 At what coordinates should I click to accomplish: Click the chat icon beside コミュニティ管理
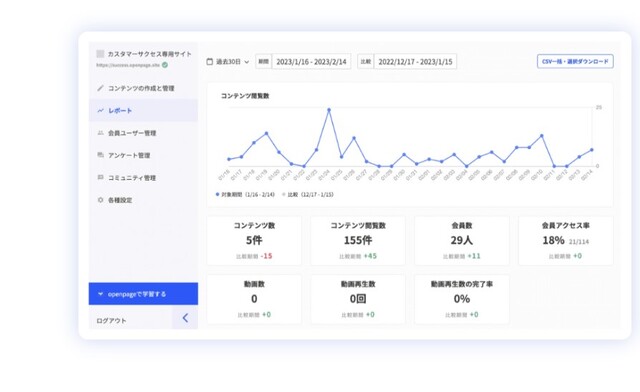click(100, 178)
